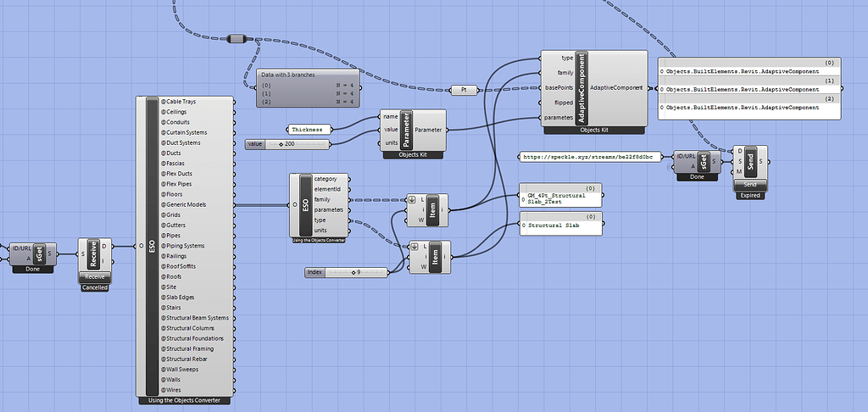The image size is (868, 412).
Task: Click the units input on Parameter component
Action: pyautogui.click(x=391, y=143)
